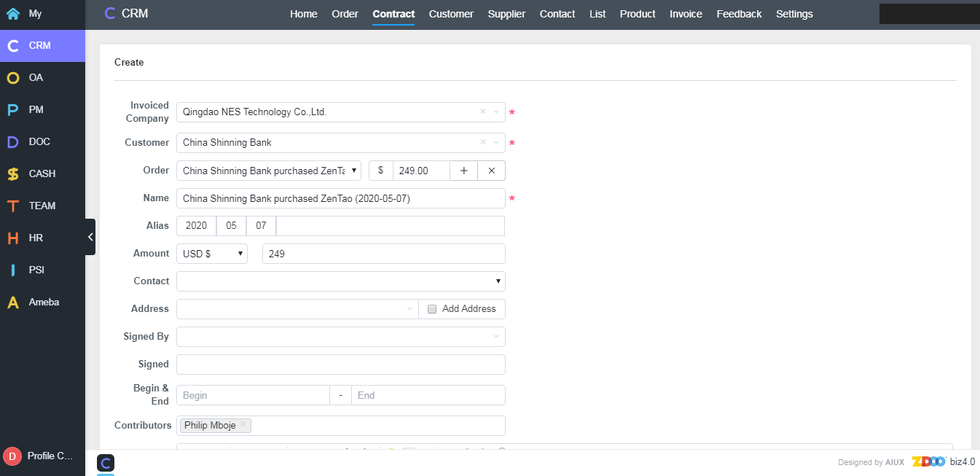Open the Ameba module icon
Screen dimensions: 980x476
pyautogui.click(x=13, y=303)
